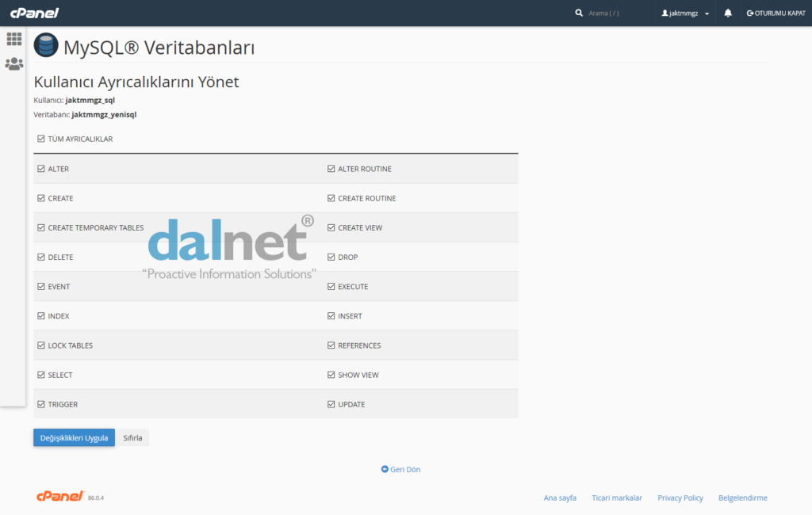Image resolution: width=812 pixels, height=515 pixels.
Task: Toggle the TRIGGER checkbox
Action: (41, 405)
